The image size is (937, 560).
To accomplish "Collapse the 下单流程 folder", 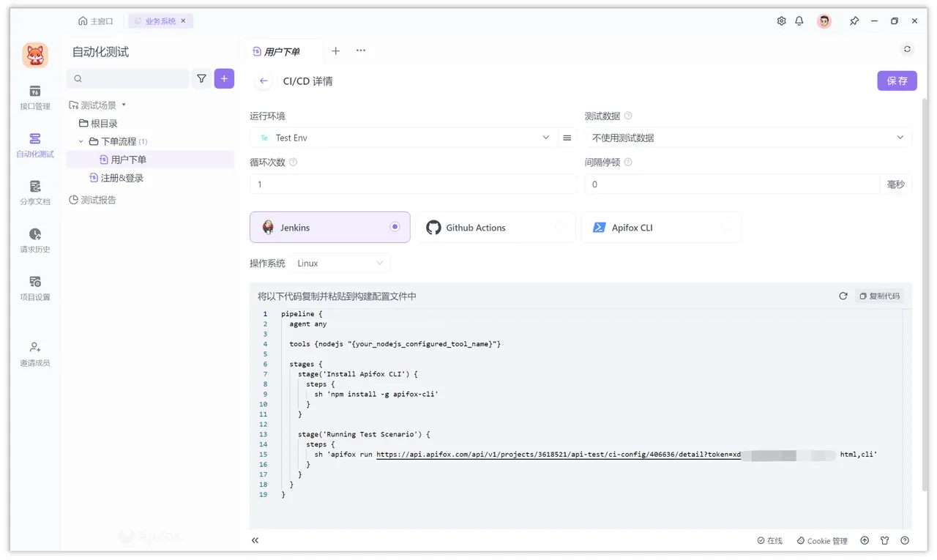I will pyautogui.click(x=81, y=141).
